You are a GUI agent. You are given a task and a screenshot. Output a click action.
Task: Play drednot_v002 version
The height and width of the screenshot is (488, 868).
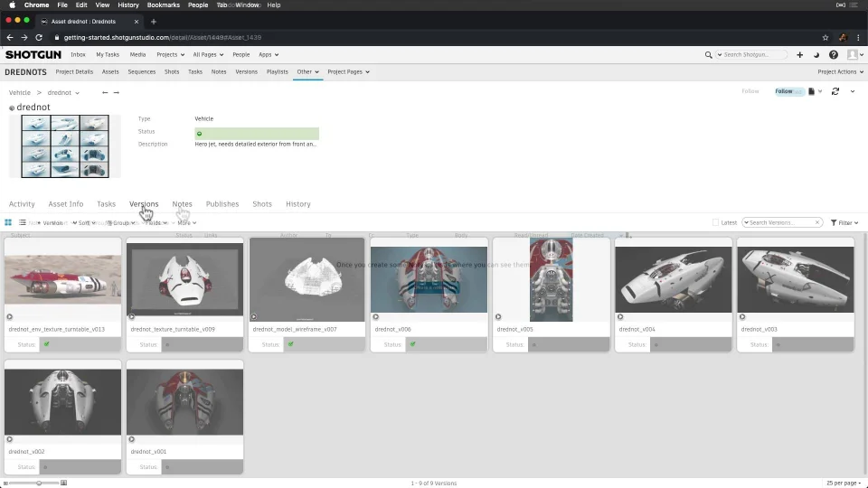tap(9, 439)
